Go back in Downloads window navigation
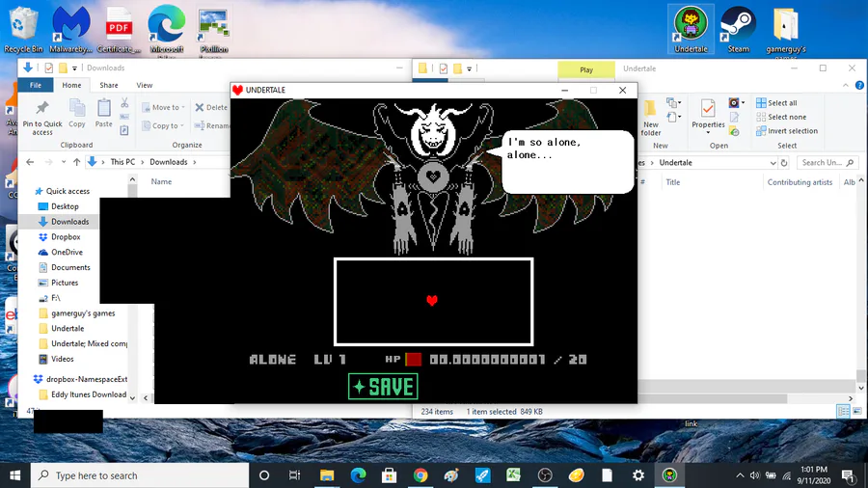The image size is (868, 488). [x=30, y=162]
